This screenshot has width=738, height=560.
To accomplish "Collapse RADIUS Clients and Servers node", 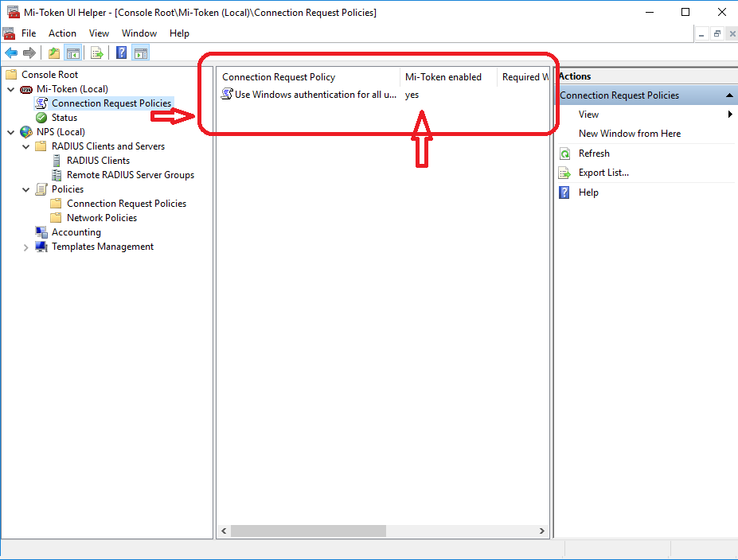I will (x=26, y=146).
